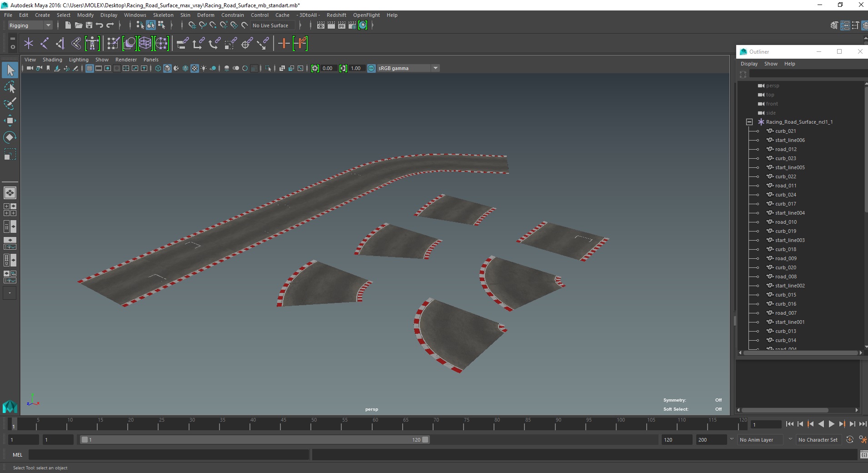This screenshot has width=868, height=473.
Task: Open the Outliner Display menu
Action: (x=749, y=64)
